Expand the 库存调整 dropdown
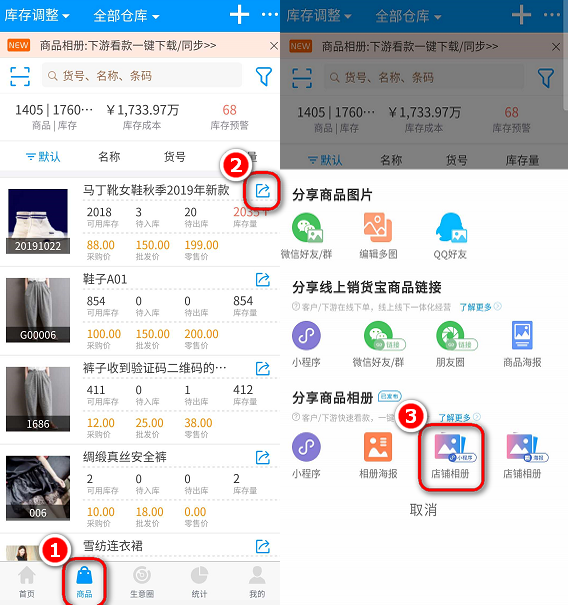 coord(37,15)
